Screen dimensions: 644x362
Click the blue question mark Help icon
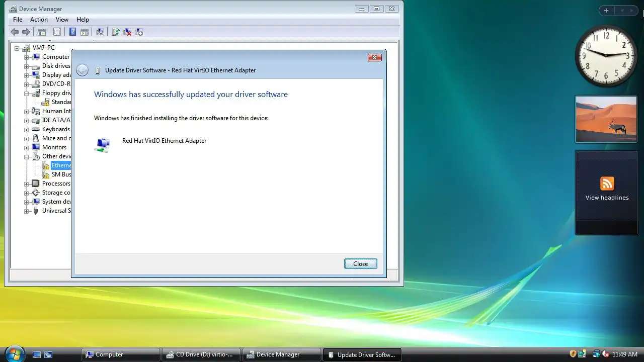[72, 32]
